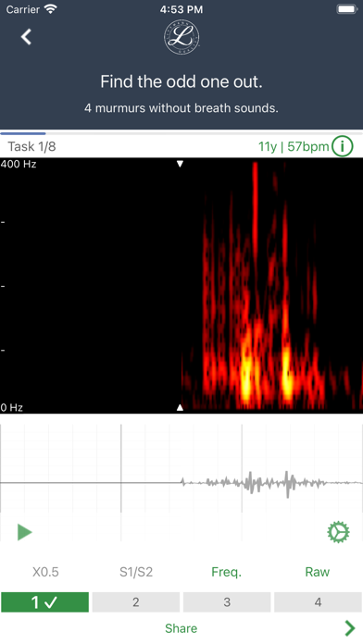Tap the 400 Hz axis label
The image size is (363, 644).
coord(19,164)
